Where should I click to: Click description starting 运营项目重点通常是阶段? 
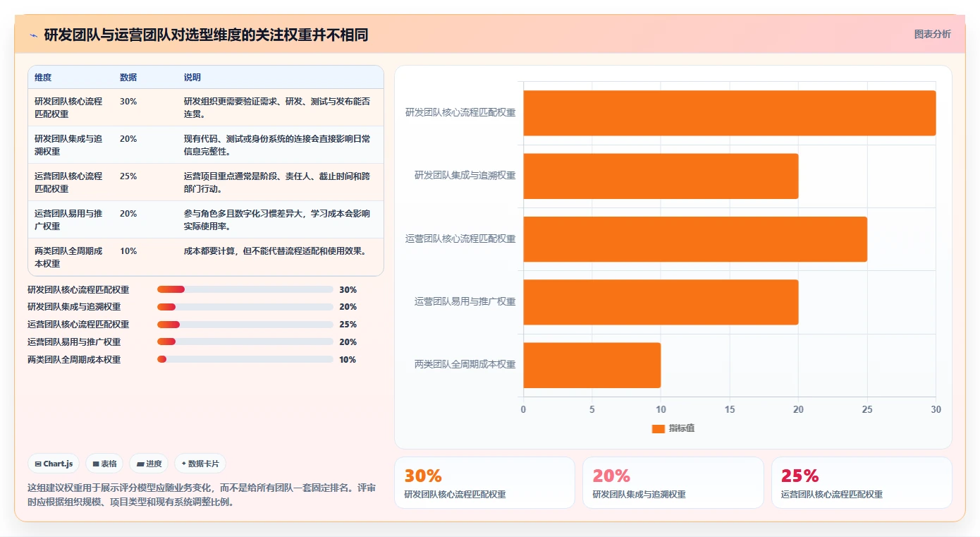277,182
